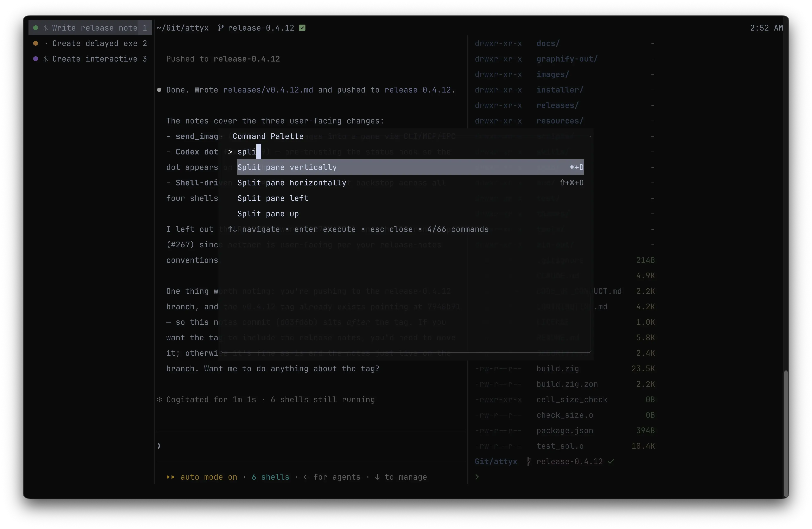Click the 'Cogitated for 1m 1s' status line
The height and width of the screenshot is (529, 812).
pos(266,400)
